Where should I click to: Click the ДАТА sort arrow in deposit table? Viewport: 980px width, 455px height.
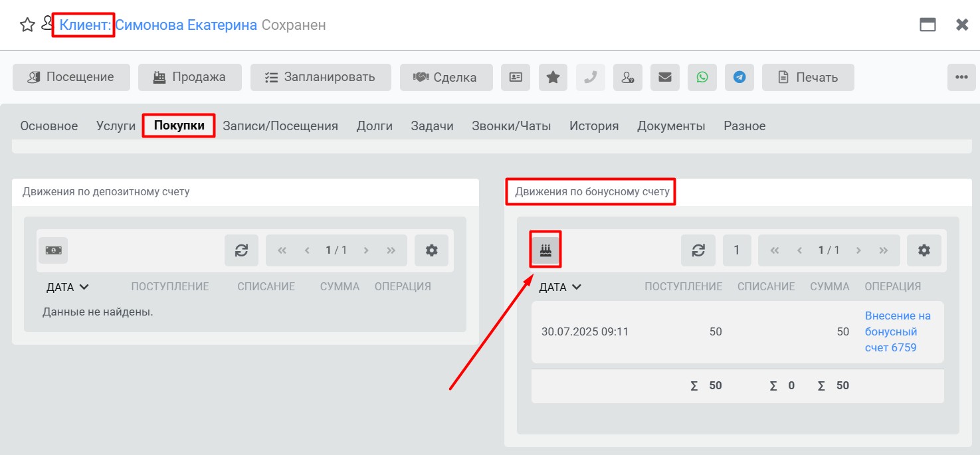(x=84, y=287)
